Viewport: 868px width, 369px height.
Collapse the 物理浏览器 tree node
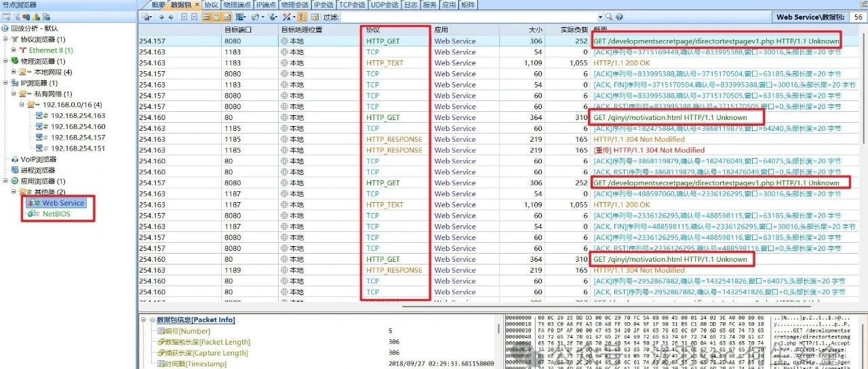point(5,61)
